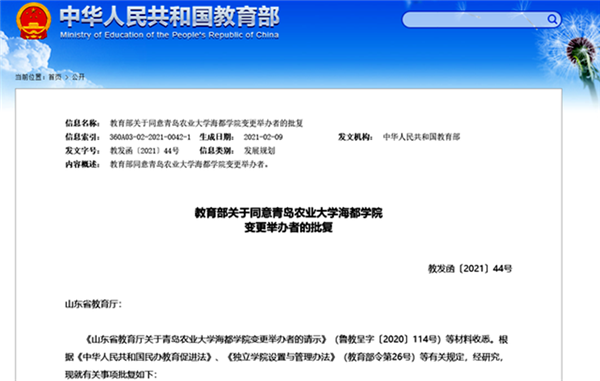Screen dimensions: 600x381
Task: Open the 首页 breadcrumb link
Action: (55, 77)
